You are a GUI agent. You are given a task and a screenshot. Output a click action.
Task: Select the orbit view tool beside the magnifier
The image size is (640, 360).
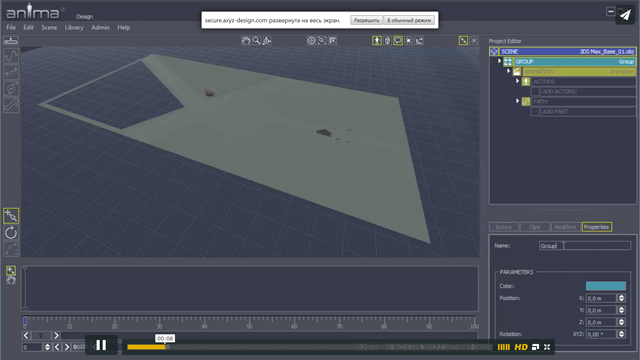pyautogui.click(x=267, y=40)
